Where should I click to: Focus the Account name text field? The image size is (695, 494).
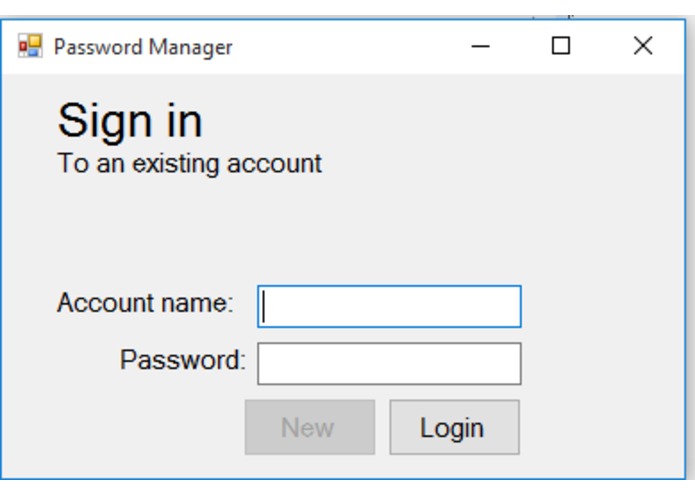[389, 307]
